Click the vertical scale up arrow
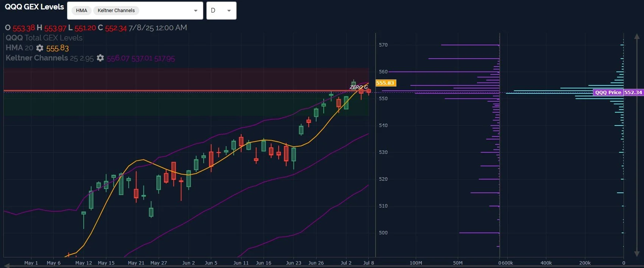Viewport: 644px width, 268px height. click(636, 37)
